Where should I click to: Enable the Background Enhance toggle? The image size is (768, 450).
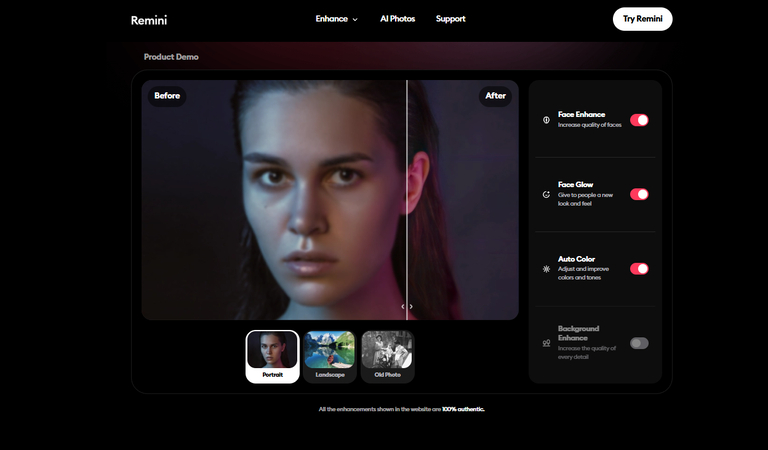(x=639, y=343)
